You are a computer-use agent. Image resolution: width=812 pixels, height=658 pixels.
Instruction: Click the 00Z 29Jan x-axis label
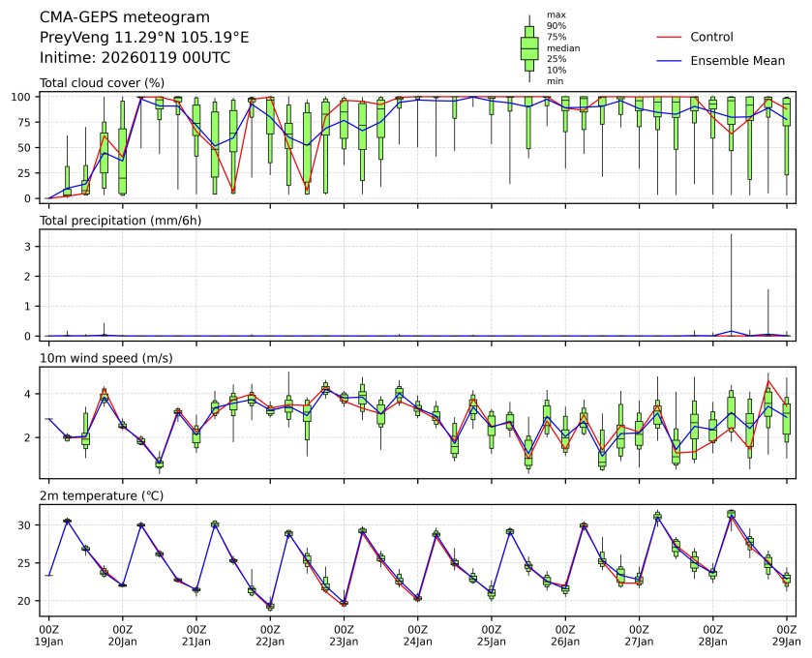(786, 635)
